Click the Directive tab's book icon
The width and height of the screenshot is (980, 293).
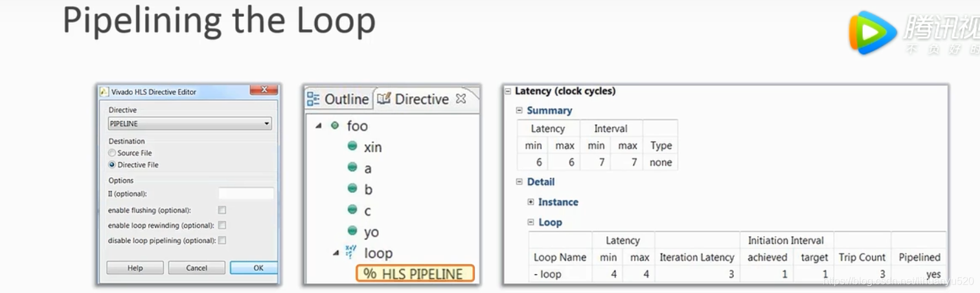(x=384, y=99)
